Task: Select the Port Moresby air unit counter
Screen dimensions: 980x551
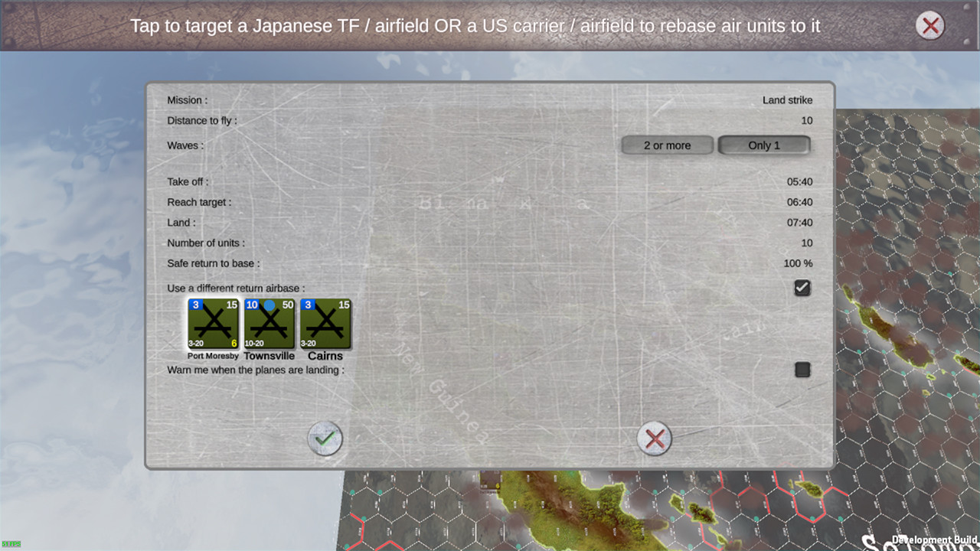Action: (x=213, y=323)
